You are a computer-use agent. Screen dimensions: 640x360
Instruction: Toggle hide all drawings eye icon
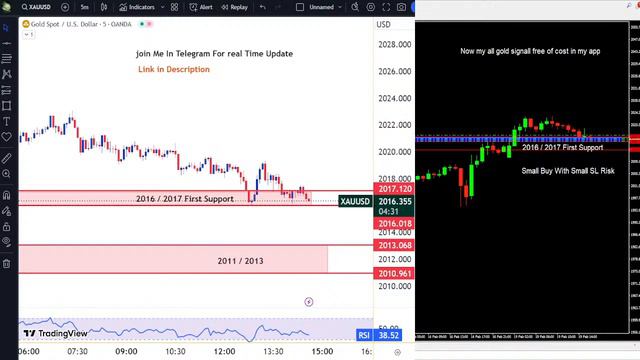tap(6, 242)
